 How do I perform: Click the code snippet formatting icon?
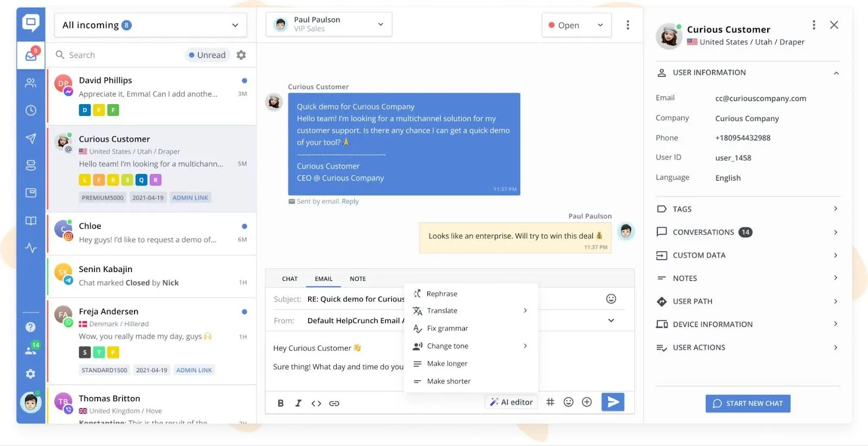(316, 403)
